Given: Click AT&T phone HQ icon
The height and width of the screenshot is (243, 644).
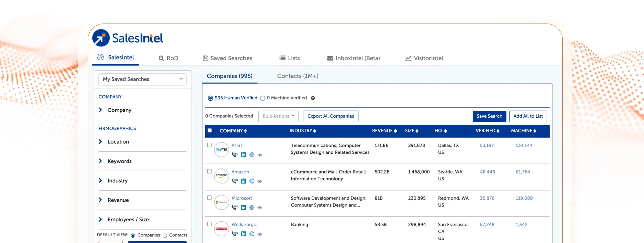Looking at the screenshot, I should tap(235, 155).
